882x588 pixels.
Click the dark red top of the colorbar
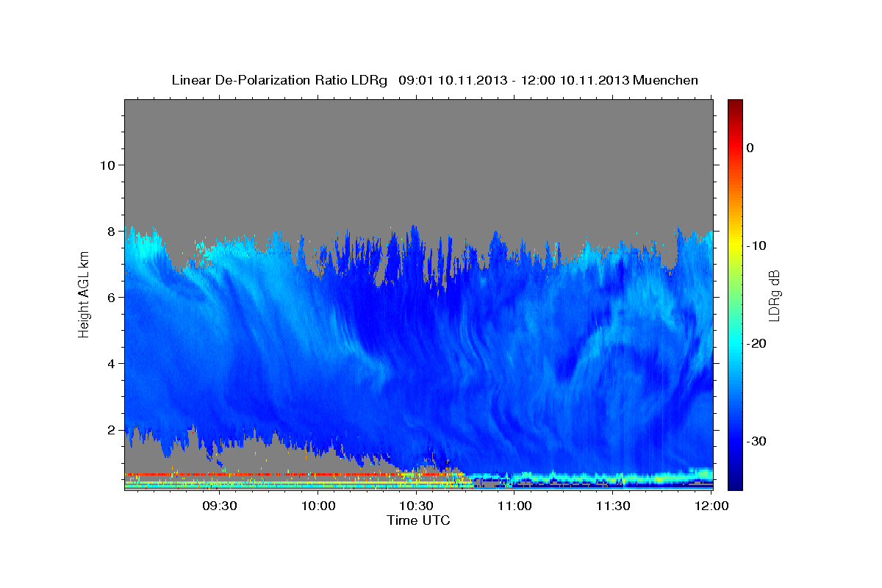point(735,107)
